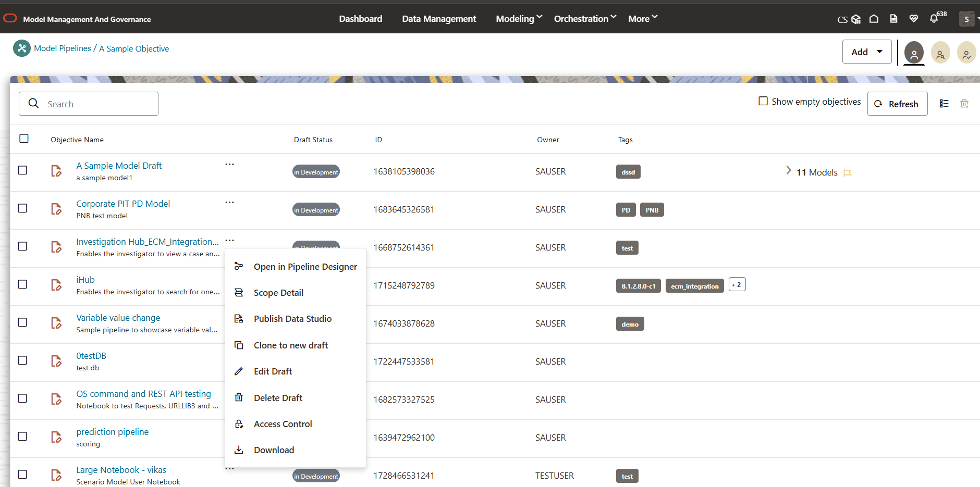Image resolution: width=980 pixels, height=487 pixels.
Task: Open Access Control for the draft
Action: pos(283,423)
